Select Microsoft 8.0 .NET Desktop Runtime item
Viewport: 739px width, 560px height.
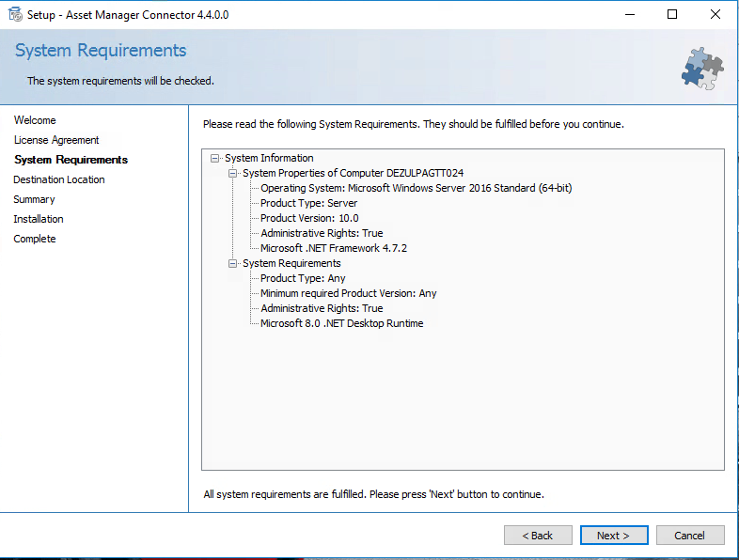pos(341,323)
